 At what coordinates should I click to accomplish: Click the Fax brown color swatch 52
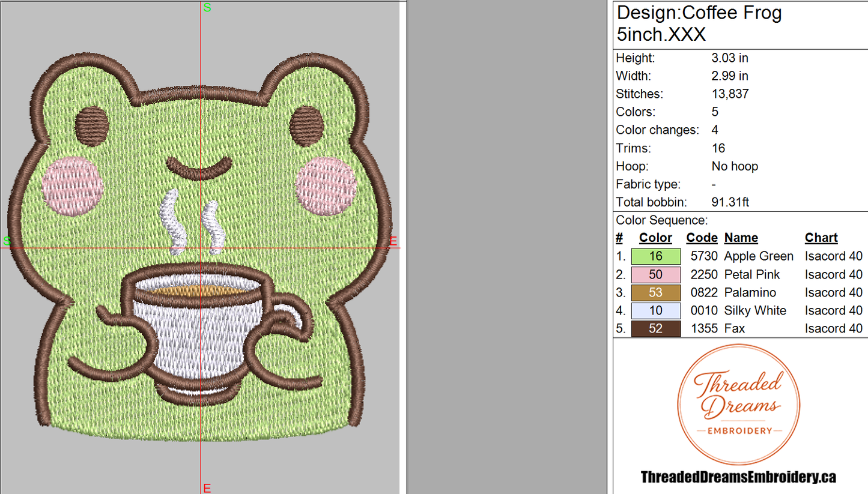pyautogui.click(x=656, y=328)
